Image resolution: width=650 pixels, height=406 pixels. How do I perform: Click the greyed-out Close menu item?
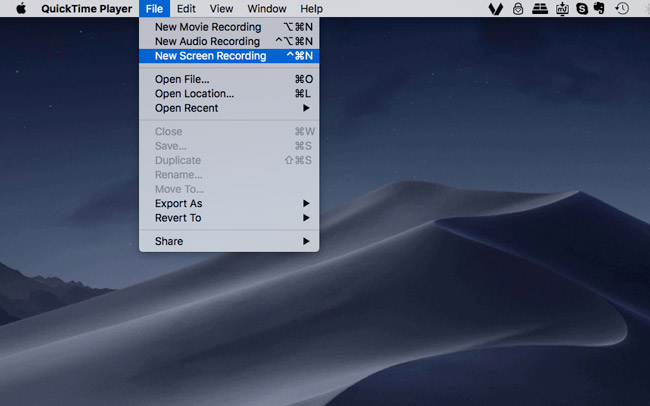pyautogui.click(x=229, y=131)
